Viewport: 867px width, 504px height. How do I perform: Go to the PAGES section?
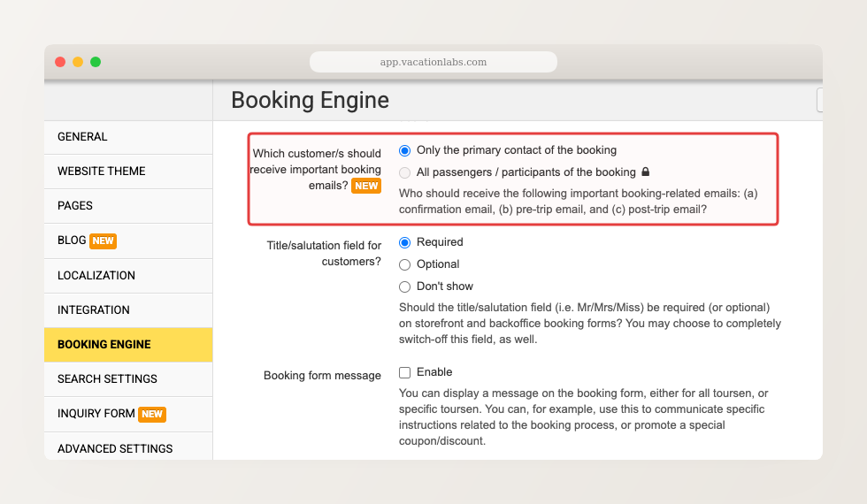point(128,205)
